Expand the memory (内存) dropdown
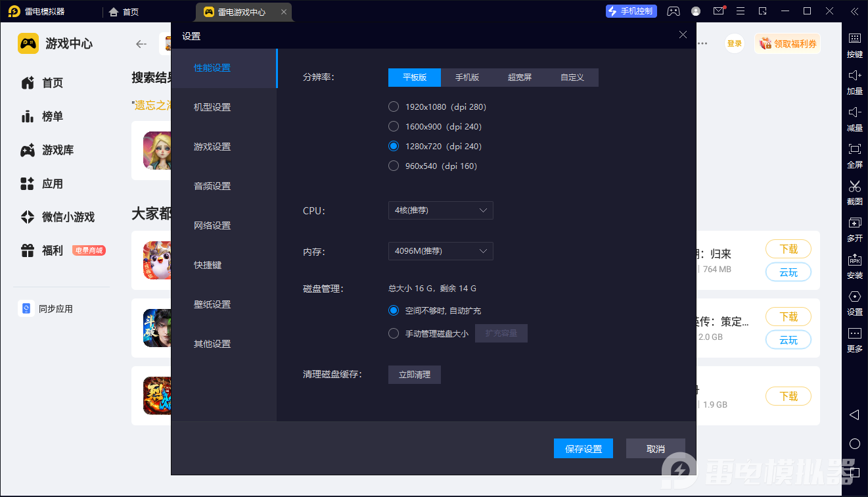Image resolution: width=868 pixels, height=497 pixels. click(x=440, y=251)
